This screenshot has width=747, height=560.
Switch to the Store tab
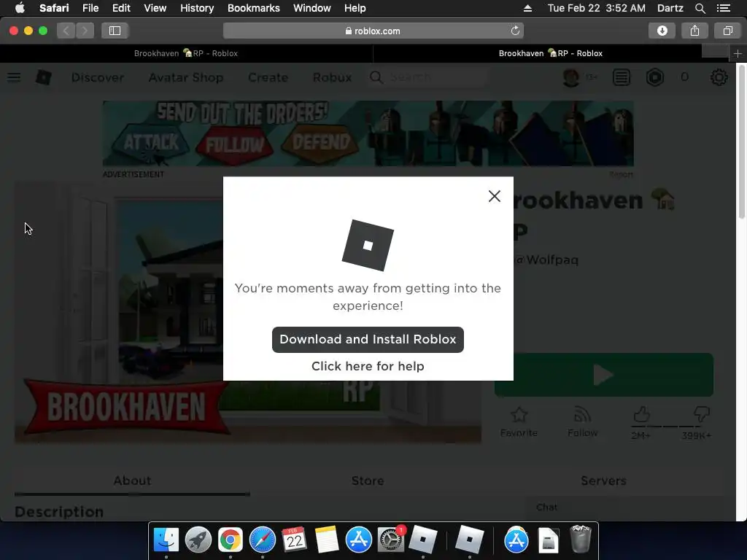pyautogui.click(x=368, y=481)
